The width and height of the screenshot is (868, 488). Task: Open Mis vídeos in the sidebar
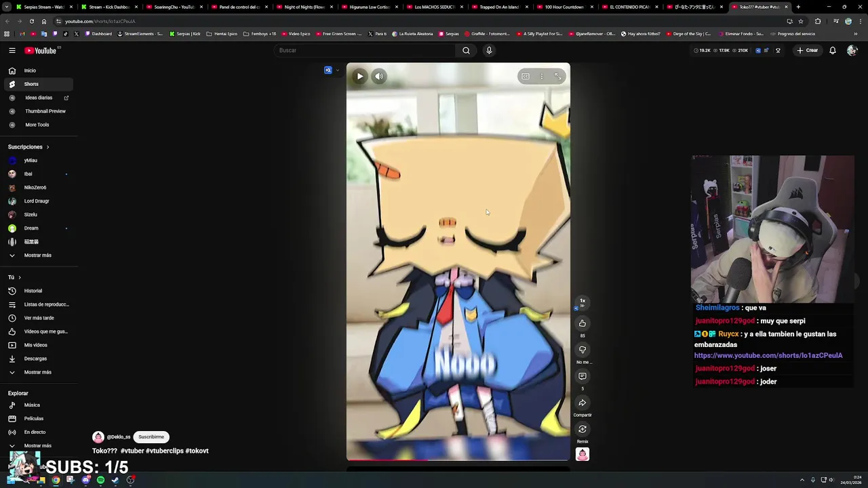click(37, 345)
